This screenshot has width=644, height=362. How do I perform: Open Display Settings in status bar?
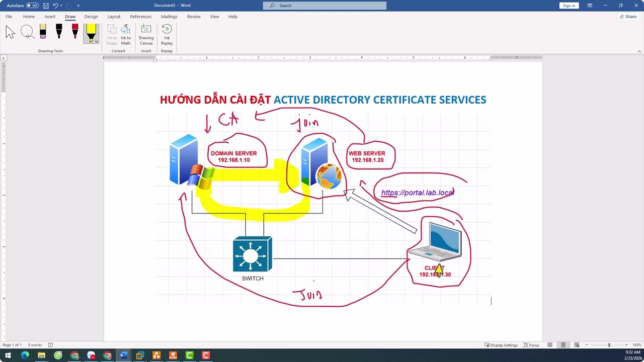coord(501,345)
